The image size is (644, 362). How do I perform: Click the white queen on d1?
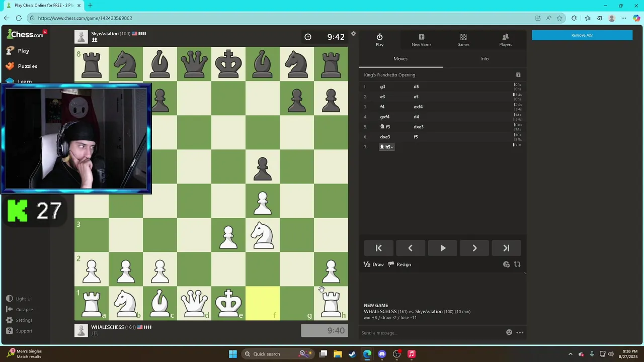click(x=194, y=303)
